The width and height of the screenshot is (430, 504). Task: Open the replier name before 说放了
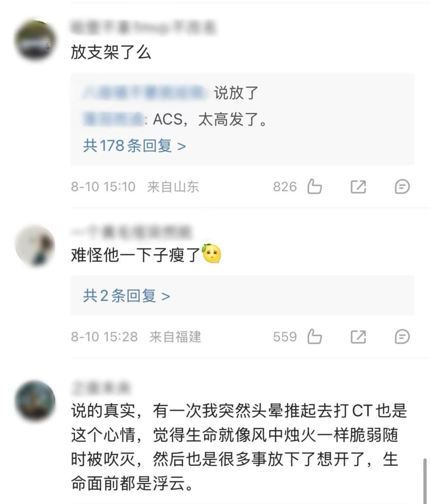(x=145, y=93)
